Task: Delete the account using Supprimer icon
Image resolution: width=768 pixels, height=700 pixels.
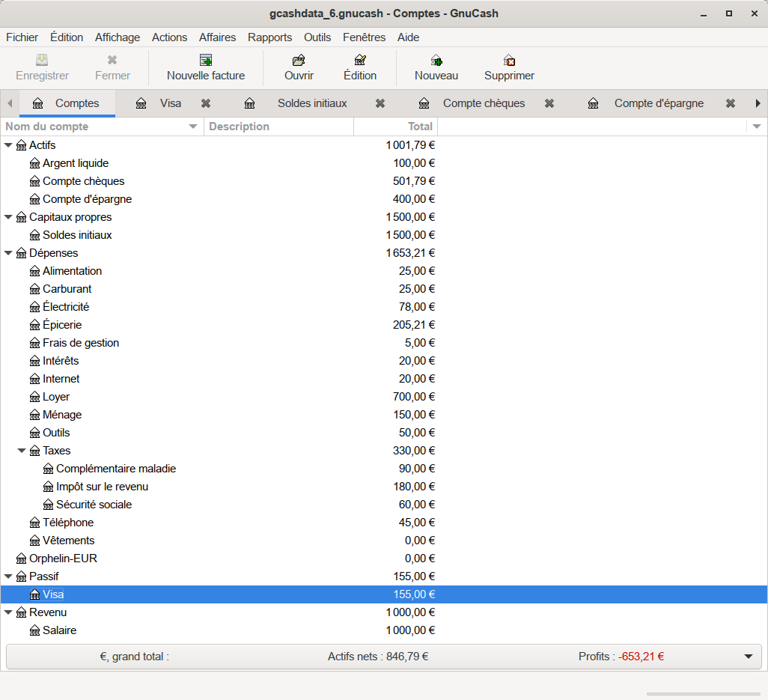Action: 509,61
